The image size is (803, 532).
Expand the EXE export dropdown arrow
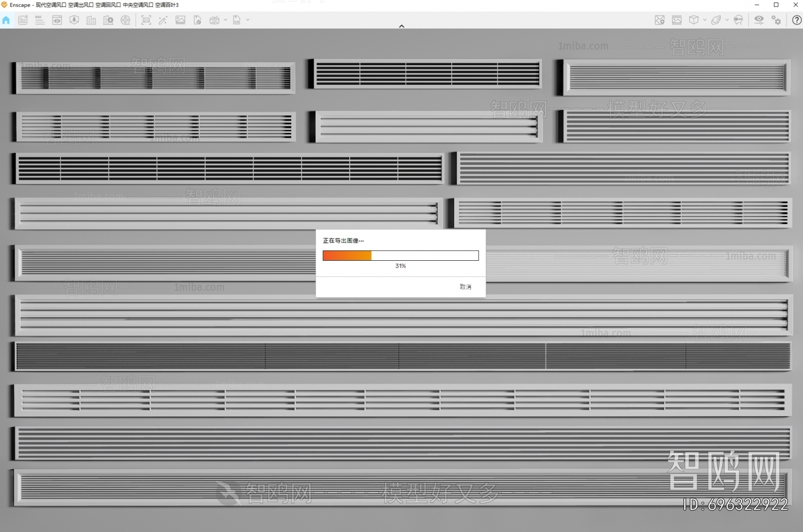click(247, 20)
